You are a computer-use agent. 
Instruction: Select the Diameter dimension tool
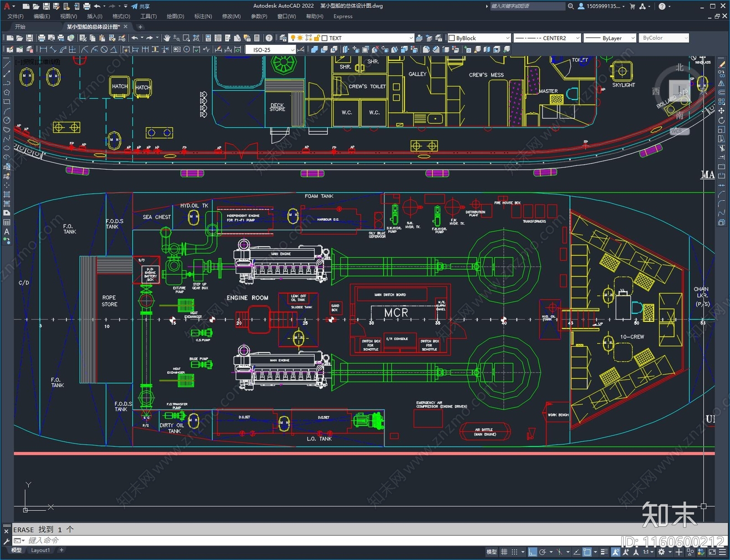tap(104, 49)
